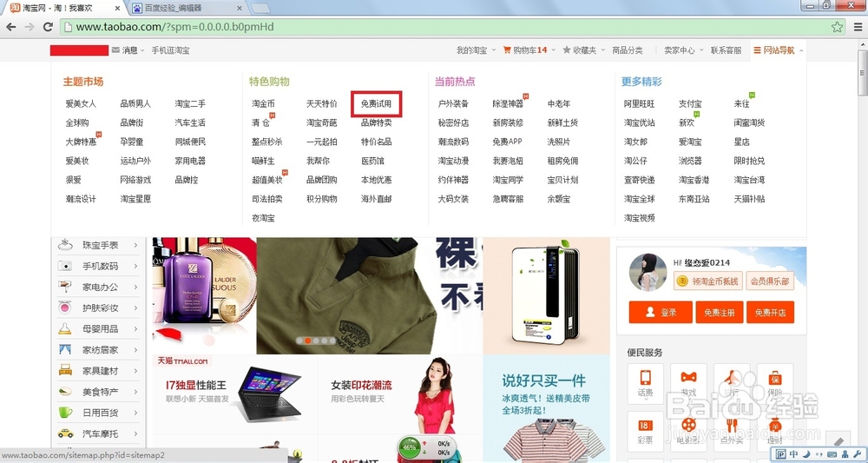Open the 女装印花潮流 promotion banner
Viewport: 868px width, 463px height.
[x=400, y=394]
